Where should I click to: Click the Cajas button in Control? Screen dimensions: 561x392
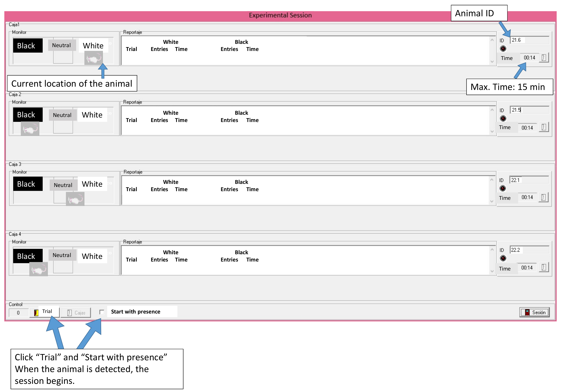point(76,313)
